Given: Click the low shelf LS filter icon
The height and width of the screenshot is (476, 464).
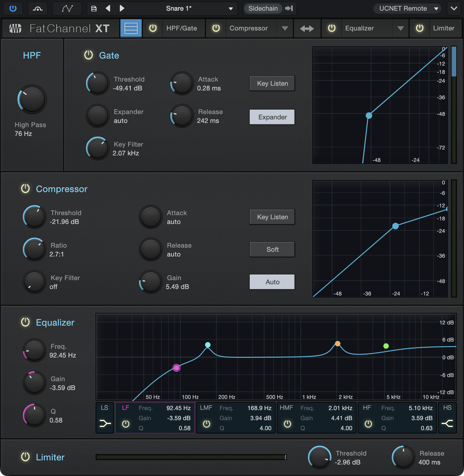Looking at the screenshot, I should pyautogui.click(x=105, y=423).
